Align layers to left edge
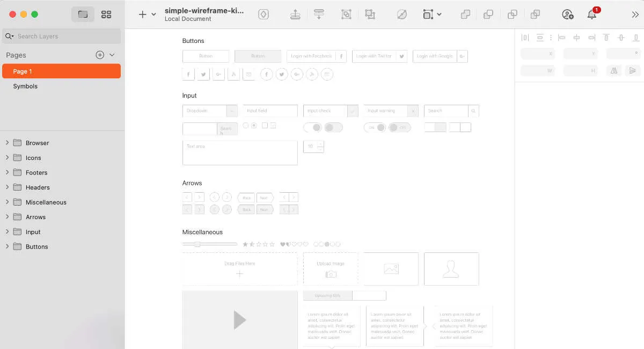 [561, 38]
